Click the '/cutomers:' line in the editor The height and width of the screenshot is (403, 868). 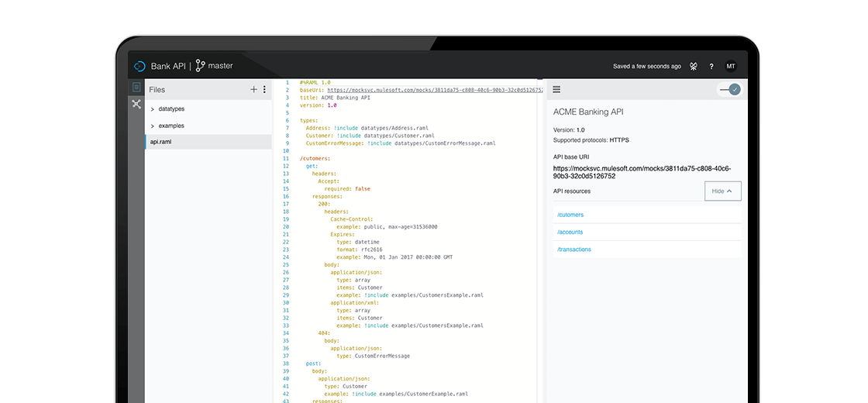(x=315, y=158)
